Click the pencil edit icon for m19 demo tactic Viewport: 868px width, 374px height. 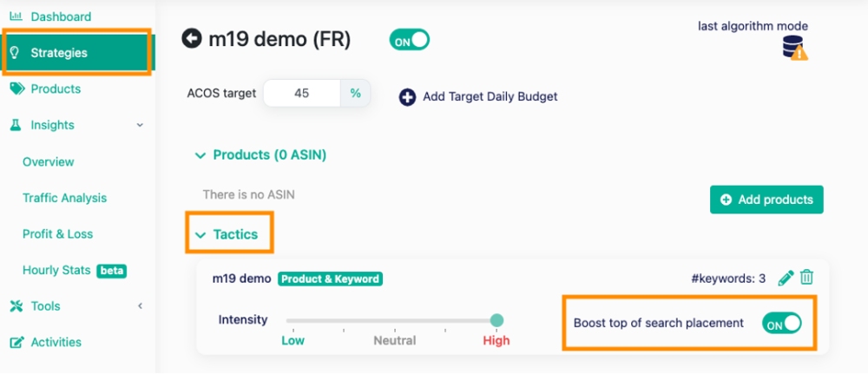pyautogui.click(x=786, y=278)
